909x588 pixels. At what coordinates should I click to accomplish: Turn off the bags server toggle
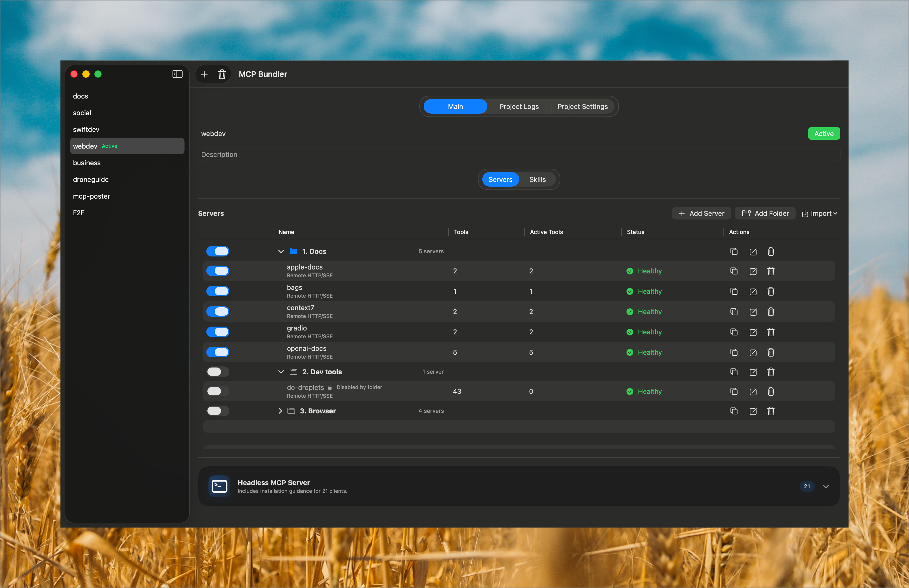[218, 291]
